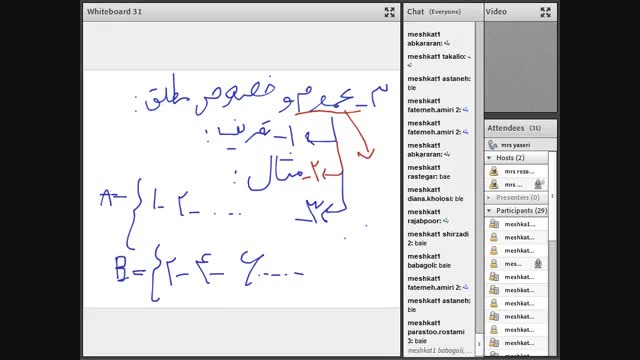Image resolution: width=640 pixels, height=360 pixels.
Task: Expand the Presenters (0) group
Action: click(489, 198)
